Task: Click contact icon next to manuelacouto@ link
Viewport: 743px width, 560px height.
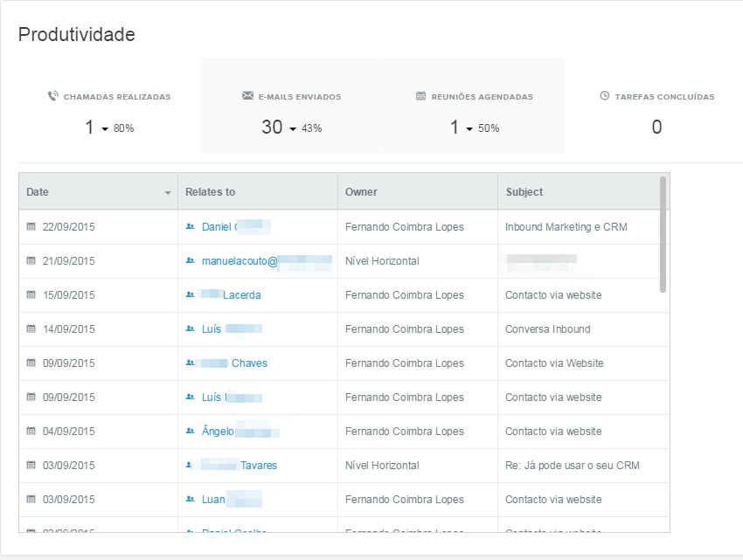Action: click(190, 260)
